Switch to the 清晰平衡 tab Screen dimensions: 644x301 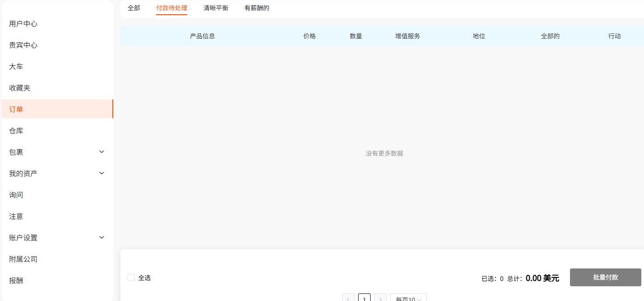pyautogui.click(x=216, y=8)
